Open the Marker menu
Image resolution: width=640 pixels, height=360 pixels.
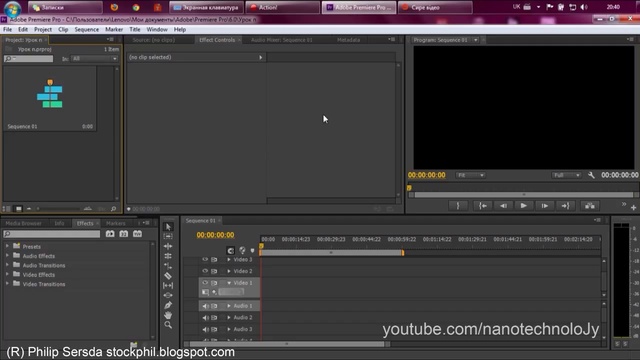[x=114, y=29]
